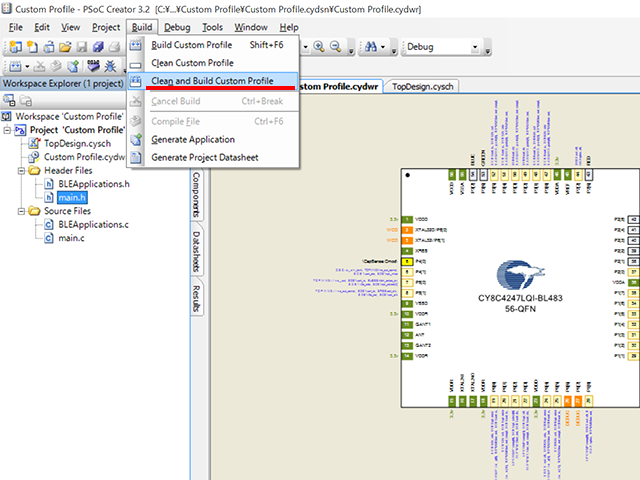Select Workspace 'Custom Profile' root node
The width and height of the screenshot is (640, 480).
pos(69,117)
